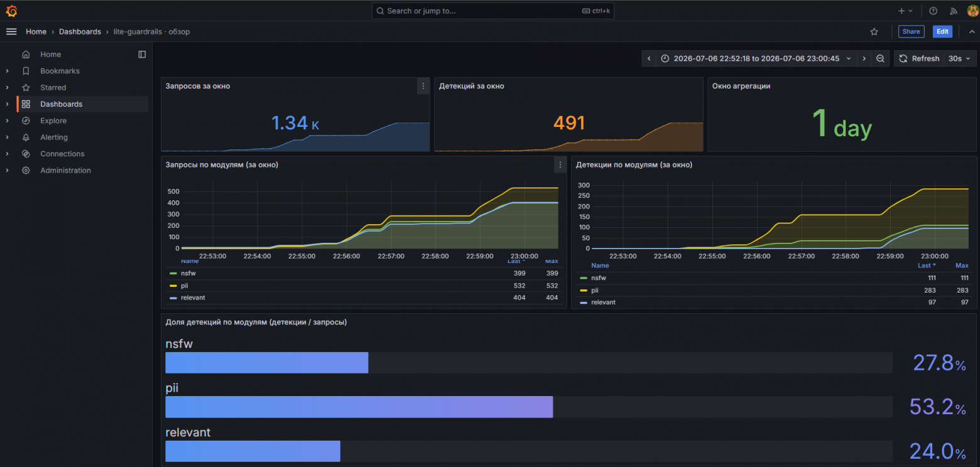Expand Alerting section in sidebar
Viewport: 980px width, 467px height.
point(7,137)
